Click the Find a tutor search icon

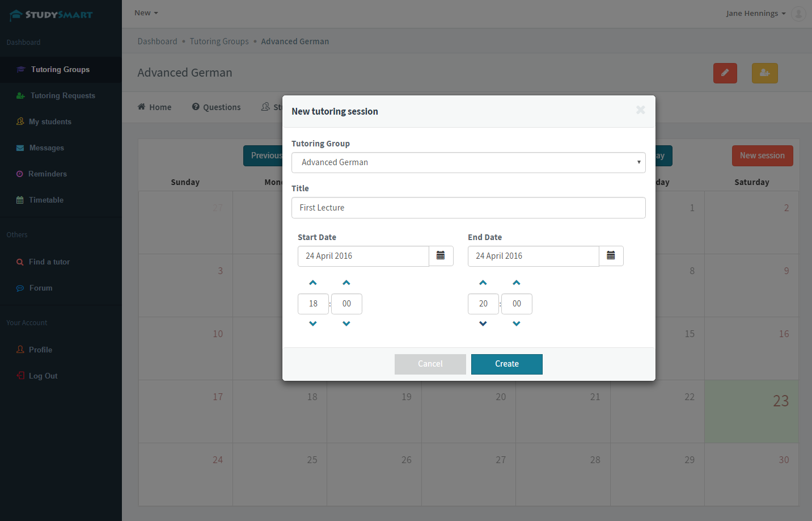(19, 262)
